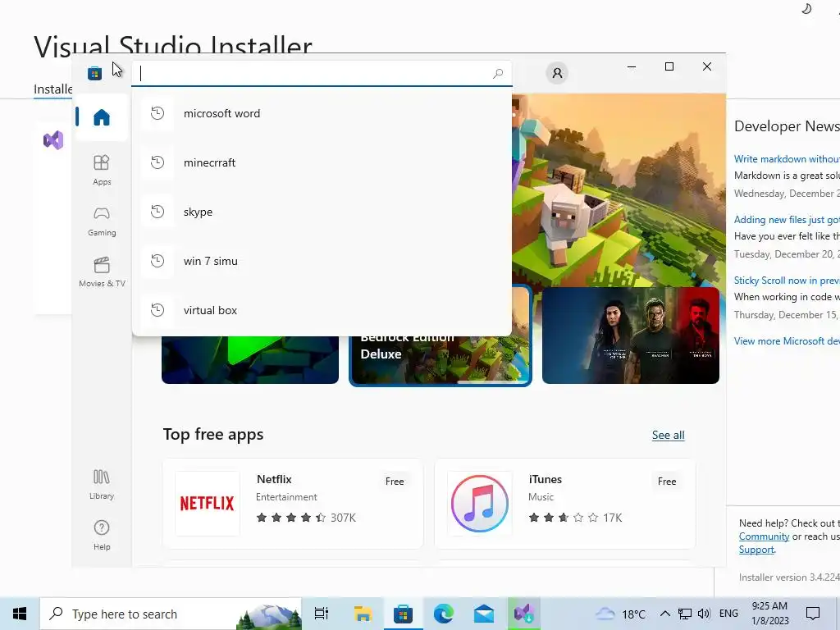The height and width of the screenshot is (630, 840).
Task: Click the Microsoft Store logo icon in title bar
Action: coord(95,73)
